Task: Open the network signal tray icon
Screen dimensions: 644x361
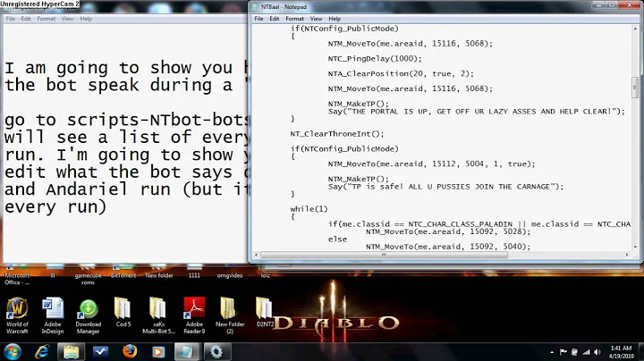Action: click(x=587, y=352)
